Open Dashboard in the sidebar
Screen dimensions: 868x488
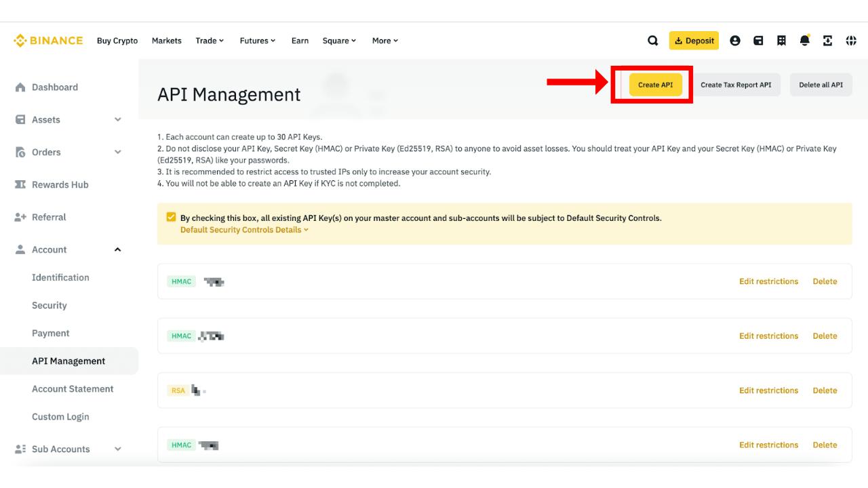(x=55, y=87)
